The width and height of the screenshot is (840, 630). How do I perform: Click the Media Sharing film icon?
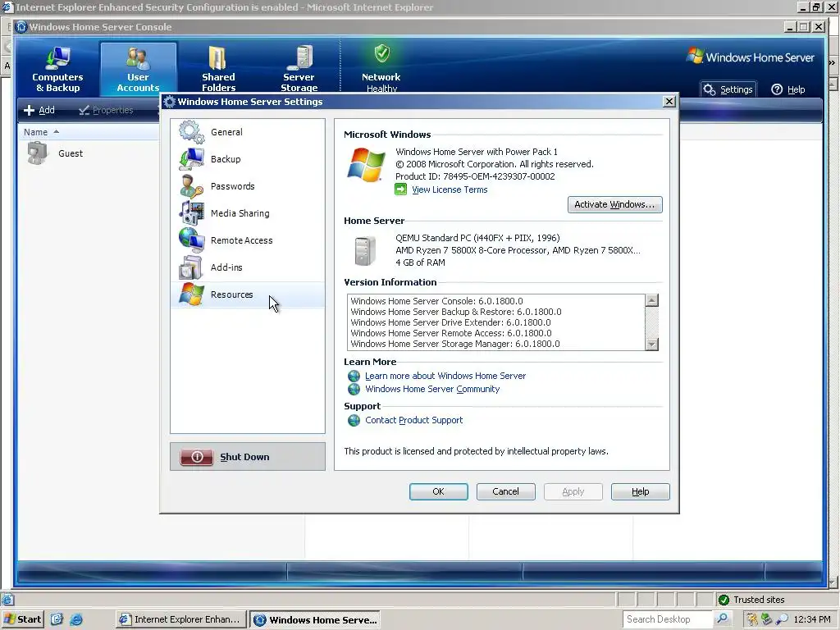pos(191,213)
